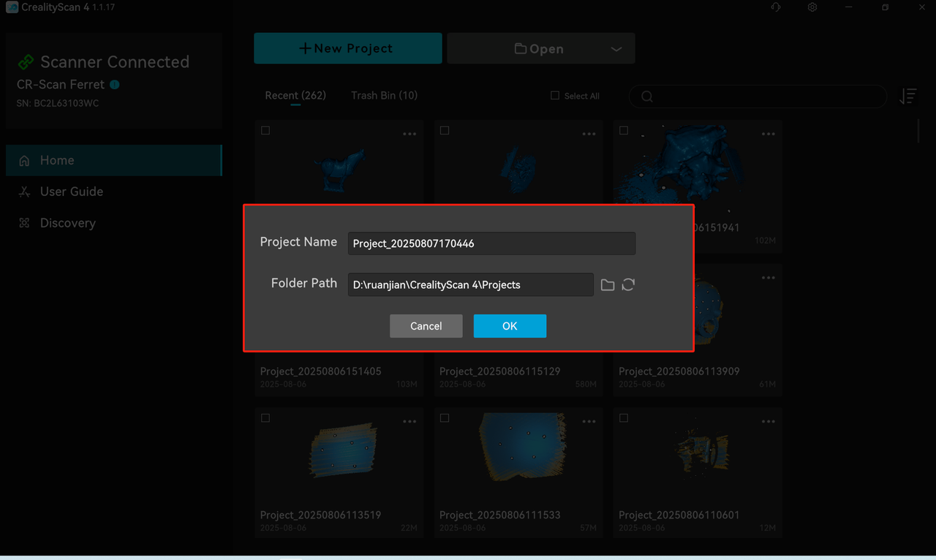Click into the Project Name field
The width and height of the screenshot is (936, 560).
click(x=491, y=243)
